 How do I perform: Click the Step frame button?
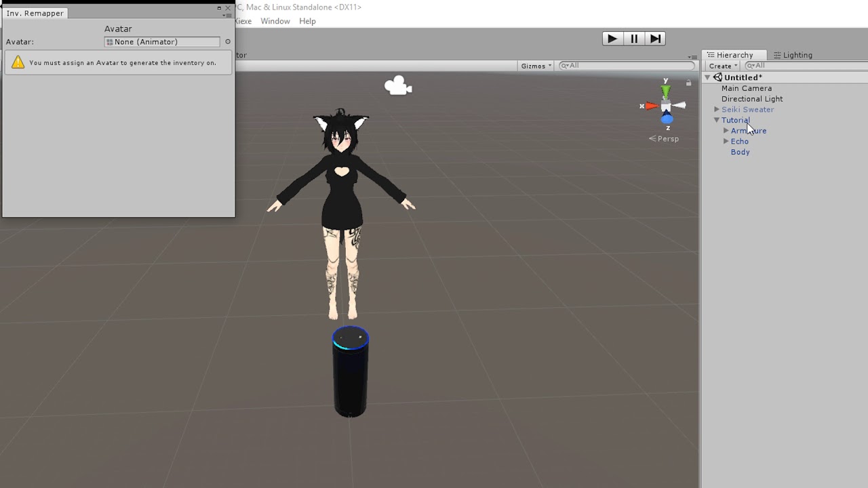coord(655,39)
